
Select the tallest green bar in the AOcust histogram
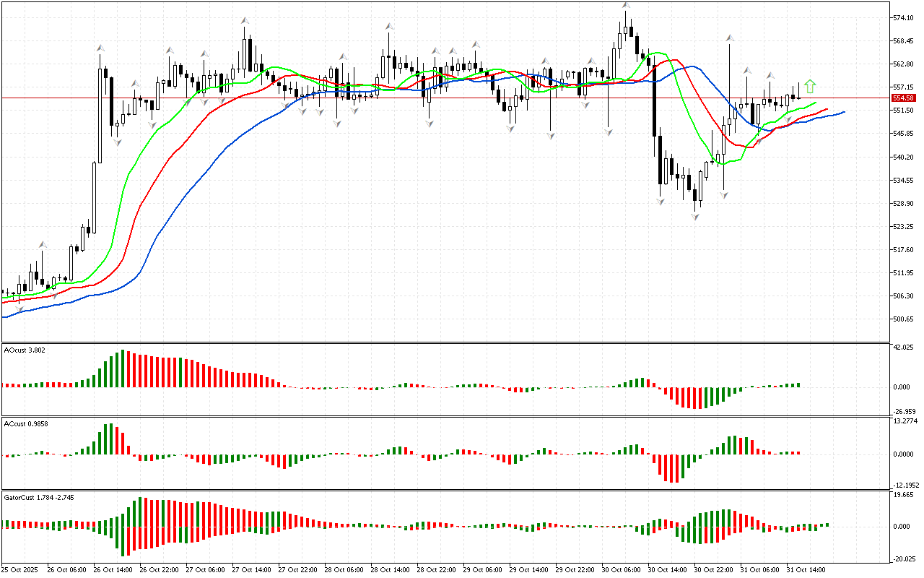(123, 368)
